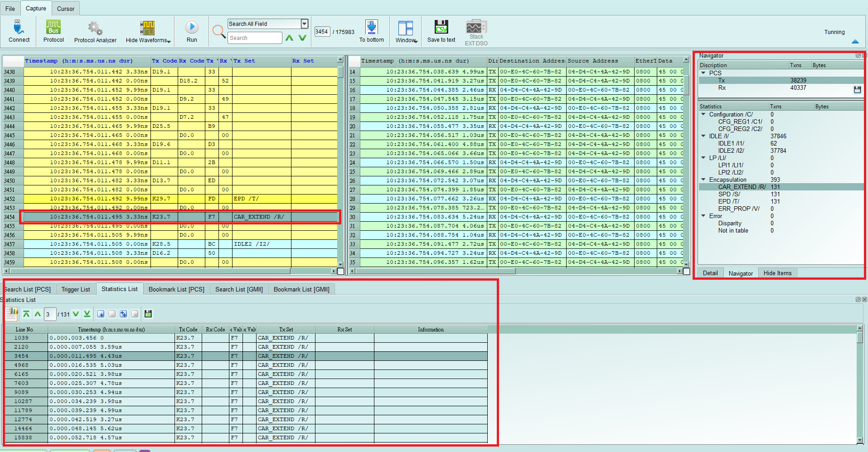The height and width of the screenshot is (452, 868).
Task: Click the add-all bookmarks icon
Action: (123, 314)
